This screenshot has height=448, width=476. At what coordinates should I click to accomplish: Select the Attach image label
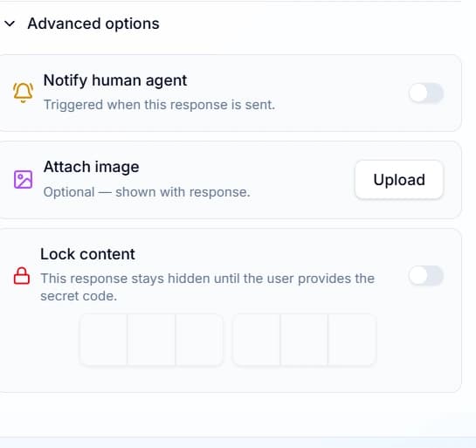pyautogui.click(x=91, y=167)
